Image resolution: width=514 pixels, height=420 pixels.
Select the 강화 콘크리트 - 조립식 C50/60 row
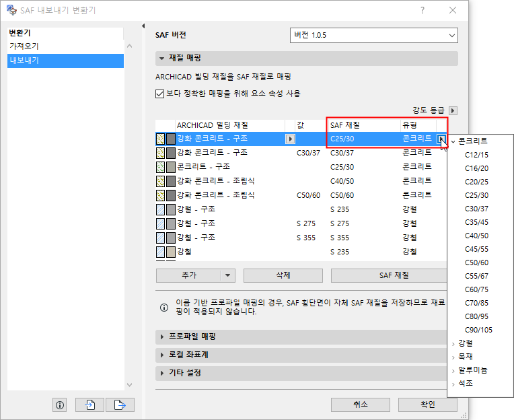click(301, 195)
